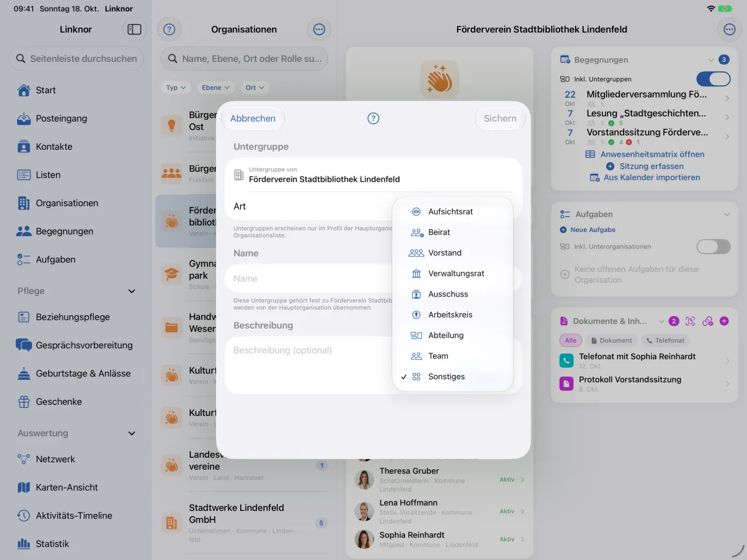Scan a document in Dokumente panel

coord(690,321)
